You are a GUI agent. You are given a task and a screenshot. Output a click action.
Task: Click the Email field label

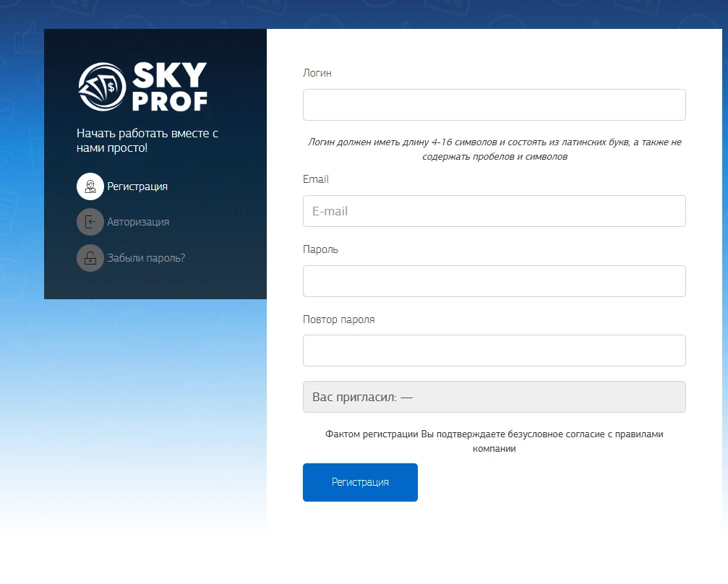[316, 179]
